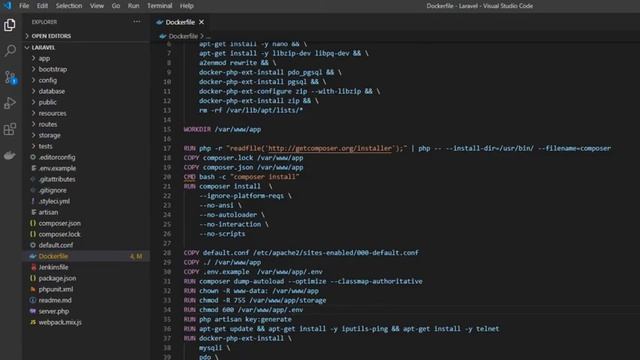The width and height of the screenshot is (640, 360).
Task: Open the Search view in activity bar
Action: (10, 51)
